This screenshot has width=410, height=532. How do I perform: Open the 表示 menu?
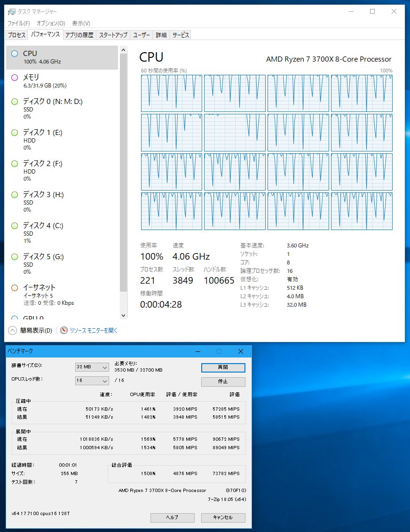81,23
